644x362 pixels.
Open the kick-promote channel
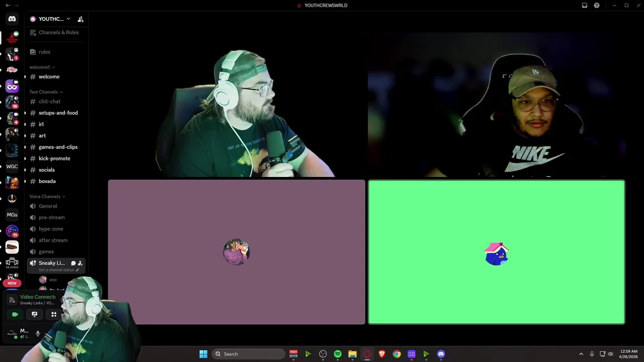coord(56,158)
